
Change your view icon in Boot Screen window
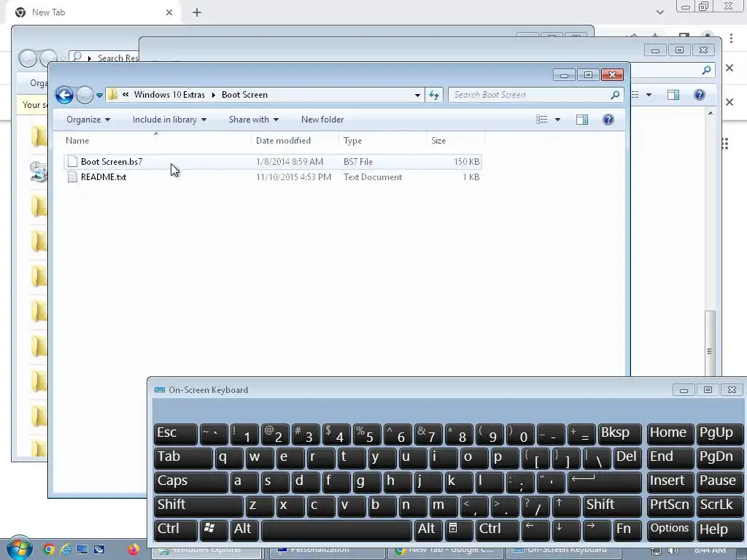pos(542,120)
